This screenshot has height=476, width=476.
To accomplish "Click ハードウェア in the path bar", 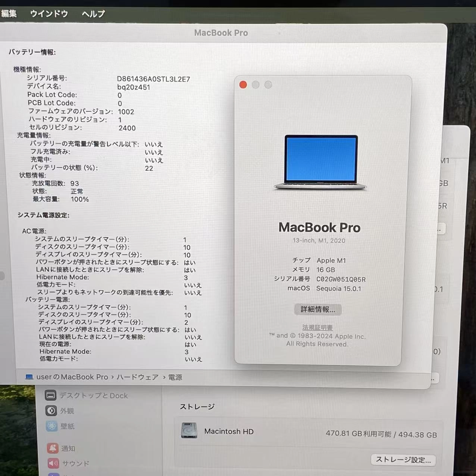I will pos(138,377).
